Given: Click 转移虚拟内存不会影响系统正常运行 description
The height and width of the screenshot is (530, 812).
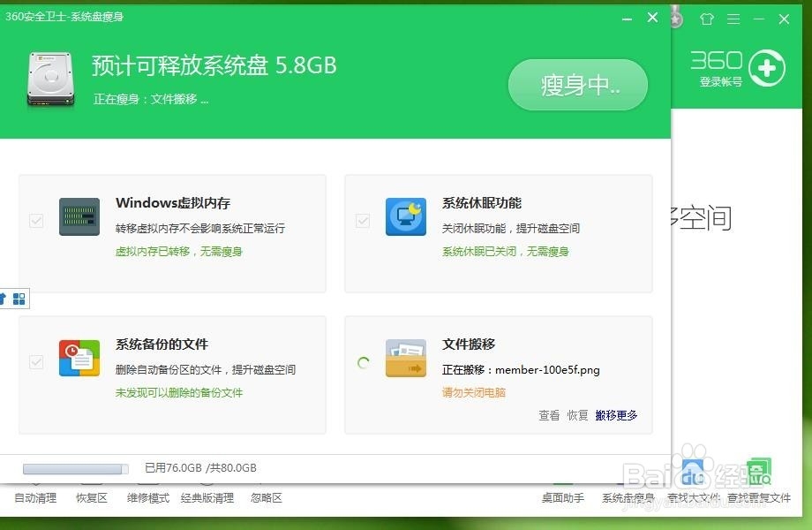Looking at the screenshot, I should click(x=200, y=228).
